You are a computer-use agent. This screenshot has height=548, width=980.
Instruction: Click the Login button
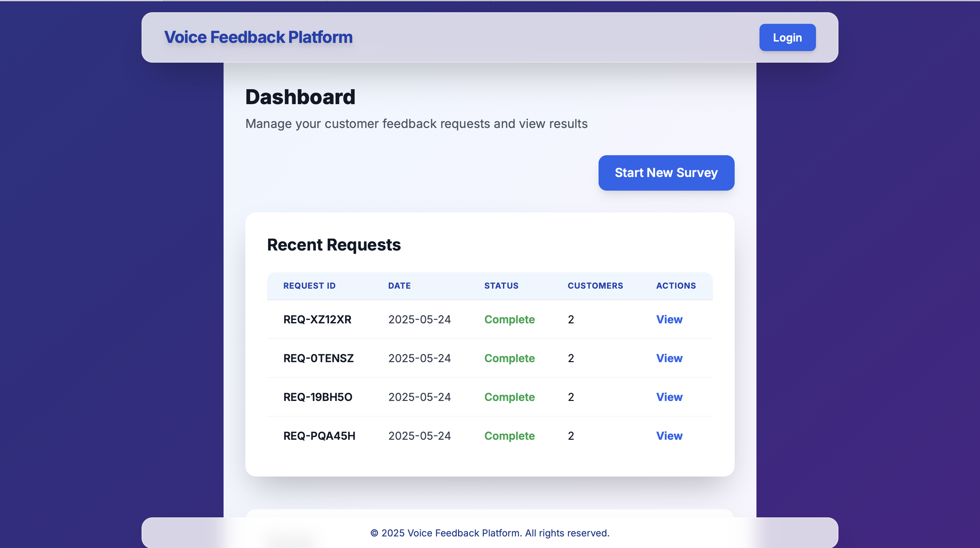(x=787, y=37)
